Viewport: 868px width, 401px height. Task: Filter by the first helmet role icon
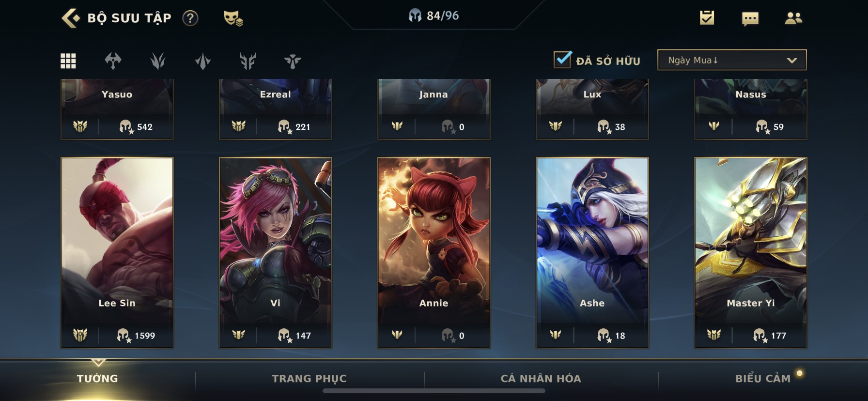click(x=113, y=61)
